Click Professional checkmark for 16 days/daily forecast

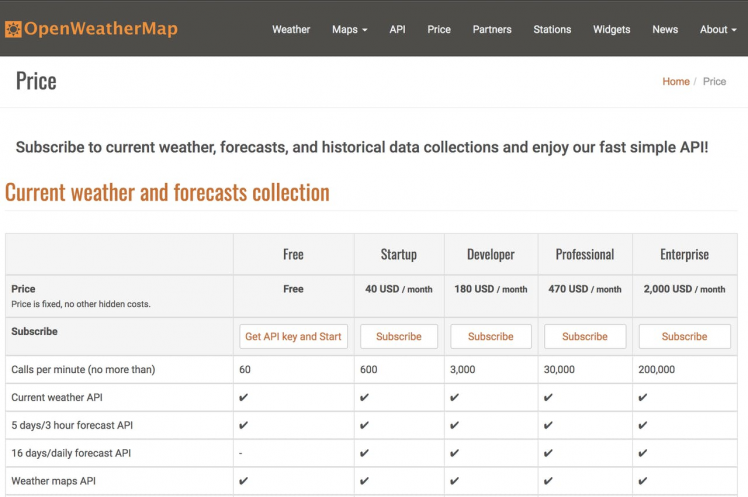(x=549, y=453)
